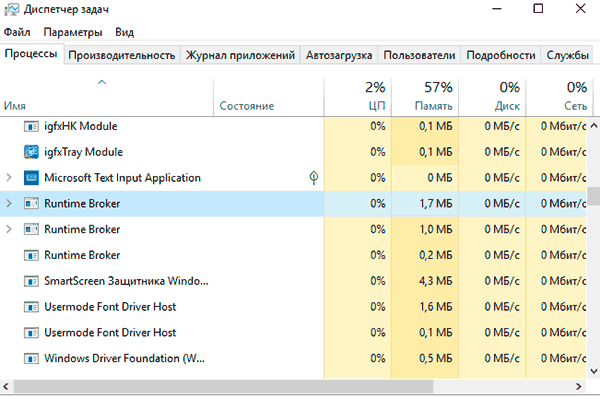Expand the highlighted Runtime Broker process
The image size is (600, 399).
pyautogui.click(x=9, y=204)
